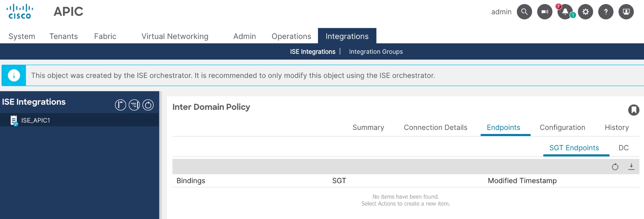Click the first ISE Integrations panel icon
644x219 pixels.
click(120, 105)
